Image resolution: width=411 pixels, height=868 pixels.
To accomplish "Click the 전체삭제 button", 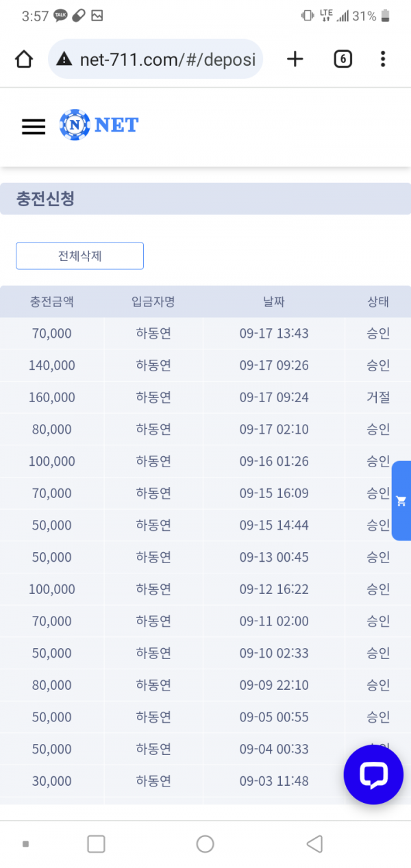I will tap(79, 256).
